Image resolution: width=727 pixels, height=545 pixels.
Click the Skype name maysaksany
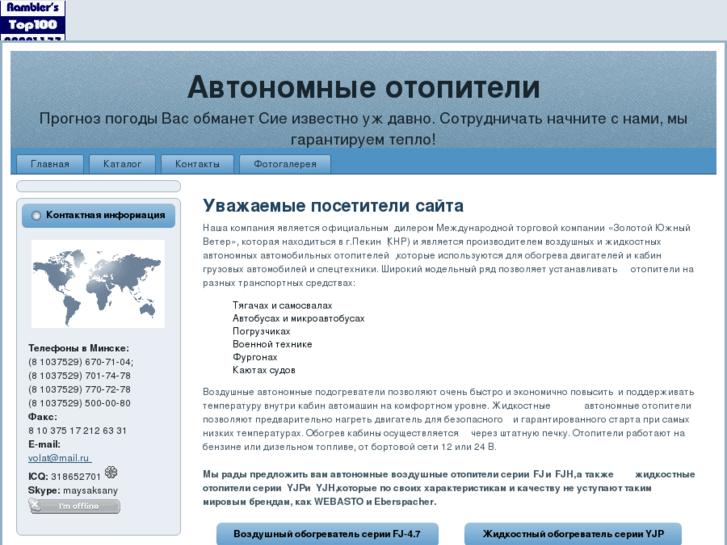(90, 491)
